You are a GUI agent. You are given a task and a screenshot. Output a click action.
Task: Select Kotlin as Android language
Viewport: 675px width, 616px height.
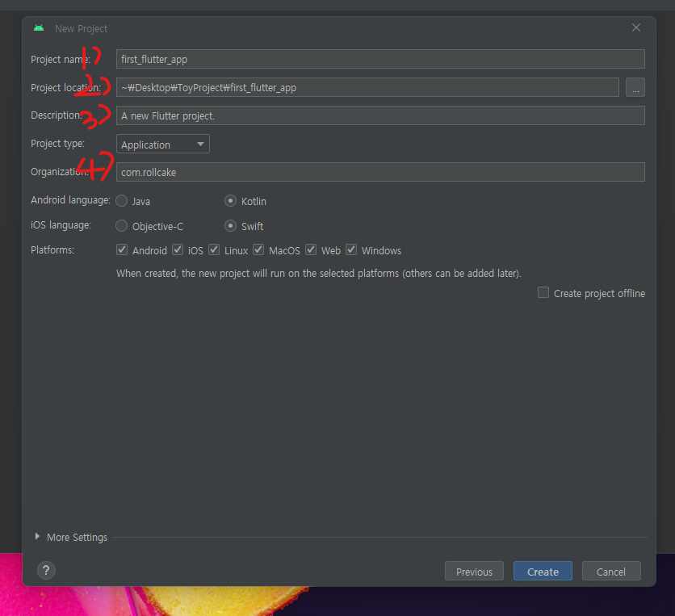[230, 201]
